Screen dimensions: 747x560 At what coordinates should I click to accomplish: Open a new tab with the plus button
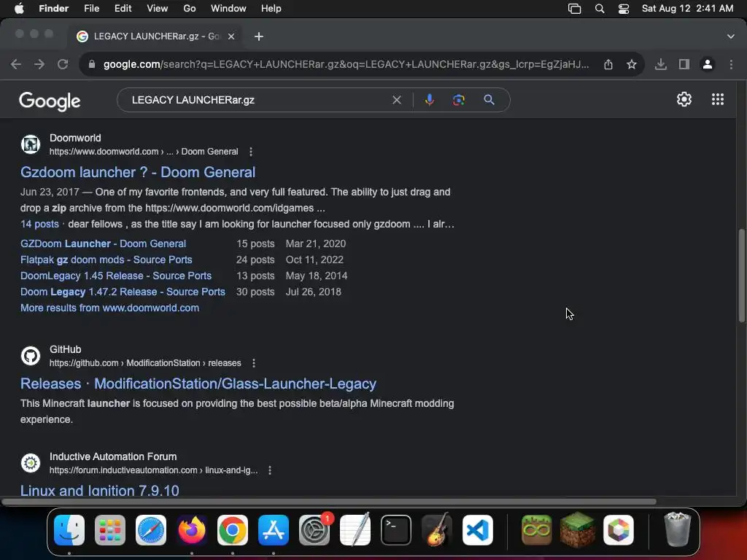(x=259, y=36)
